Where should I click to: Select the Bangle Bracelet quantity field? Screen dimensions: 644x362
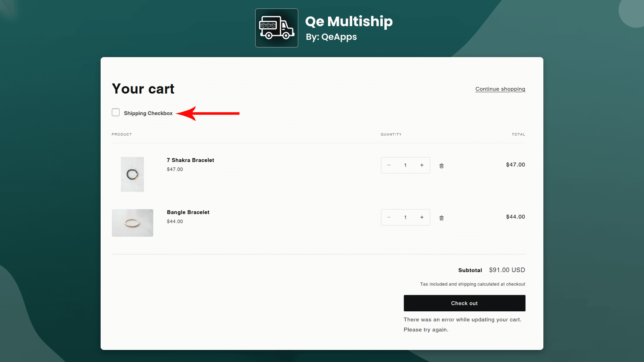pos(405,217)
